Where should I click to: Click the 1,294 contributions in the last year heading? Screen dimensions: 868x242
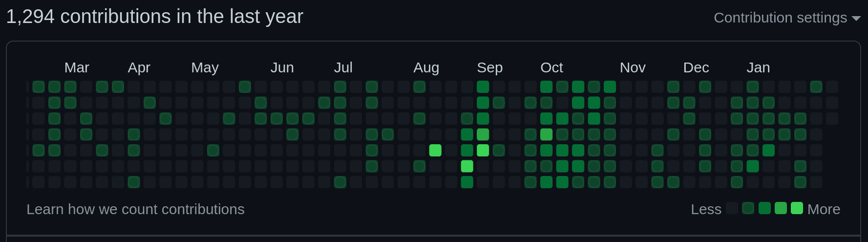pos(154,17)
